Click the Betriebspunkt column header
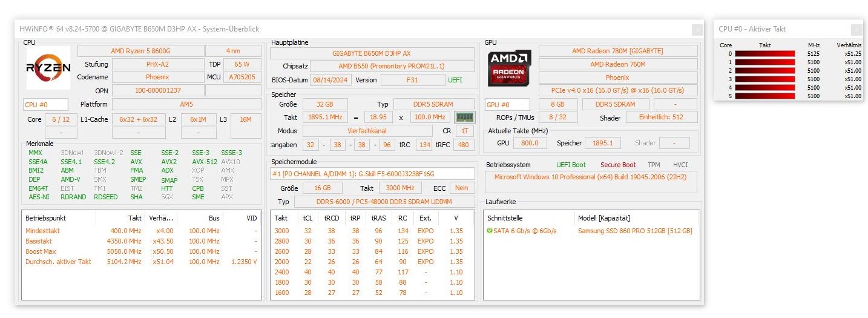This screenshot has height=318, width=868. click(60, 218)
